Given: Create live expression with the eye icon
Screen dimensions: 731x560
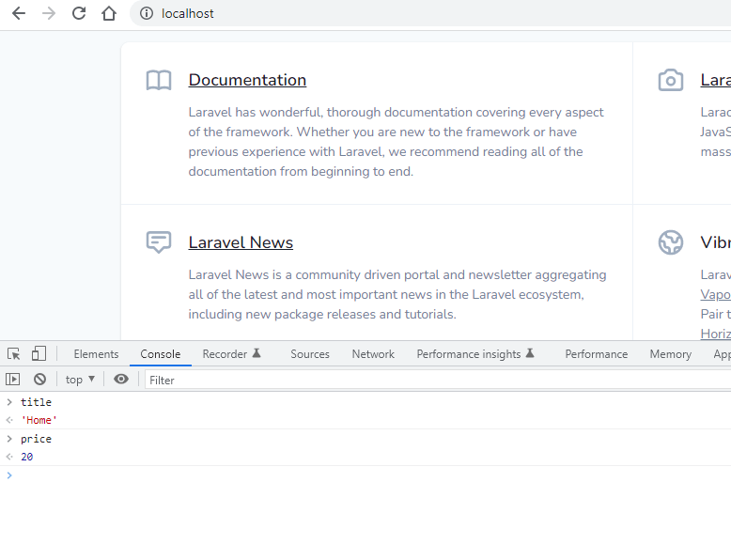Looking at the screenshot, I should point(121,380).
